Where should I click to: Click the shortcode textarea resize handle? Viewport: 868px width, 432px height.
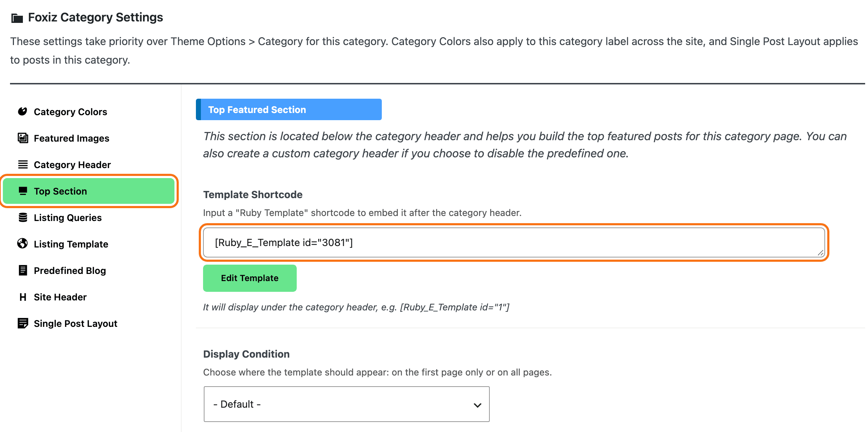tap(820, 253)
